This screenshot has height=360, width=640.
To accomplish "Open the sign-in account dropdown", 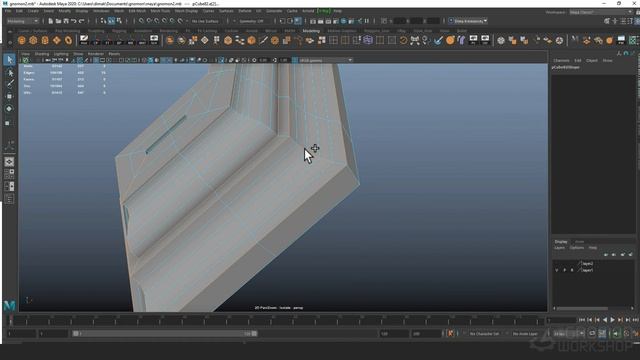I will 468,21.
